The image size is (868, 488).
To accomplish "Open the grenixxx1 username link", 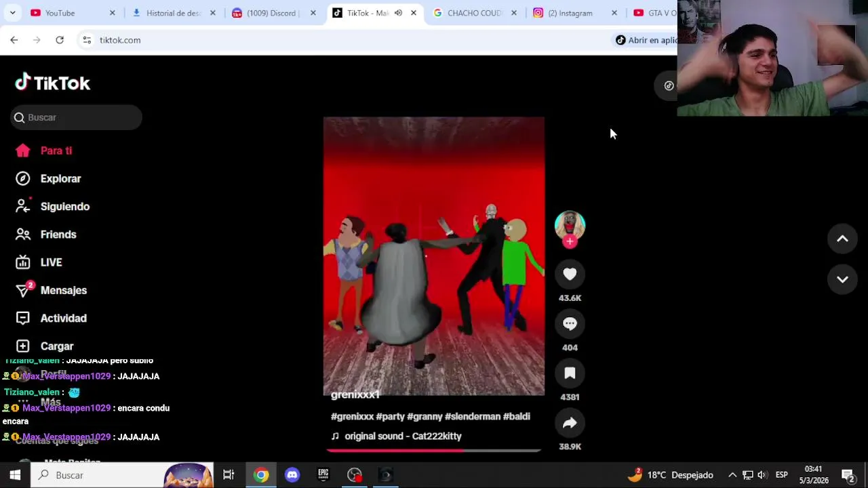I will pos(355,394).
